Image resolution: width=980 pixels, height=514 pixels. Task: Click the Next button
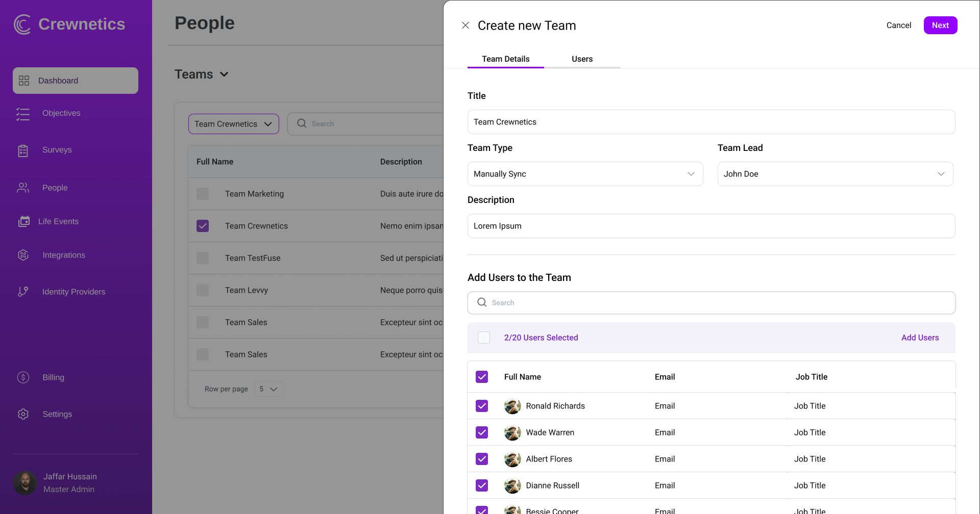click(940, 25)
